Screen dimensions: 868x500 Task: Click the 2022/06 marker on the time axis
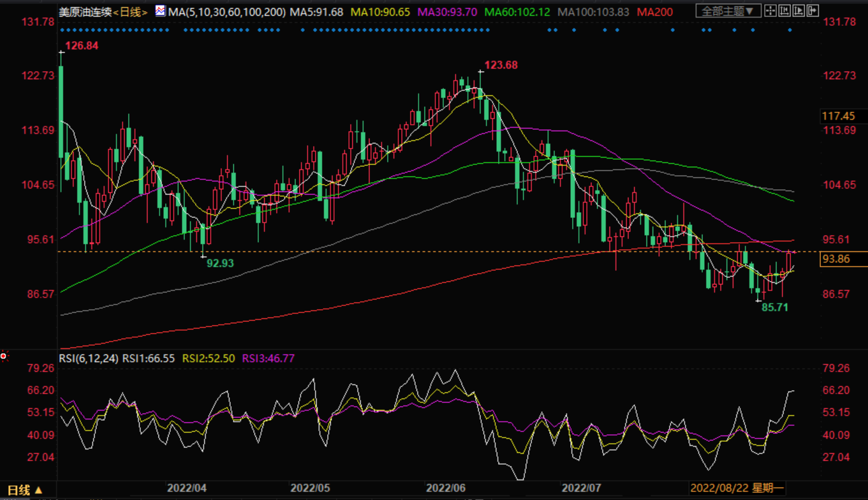click(x=446, y=488)
